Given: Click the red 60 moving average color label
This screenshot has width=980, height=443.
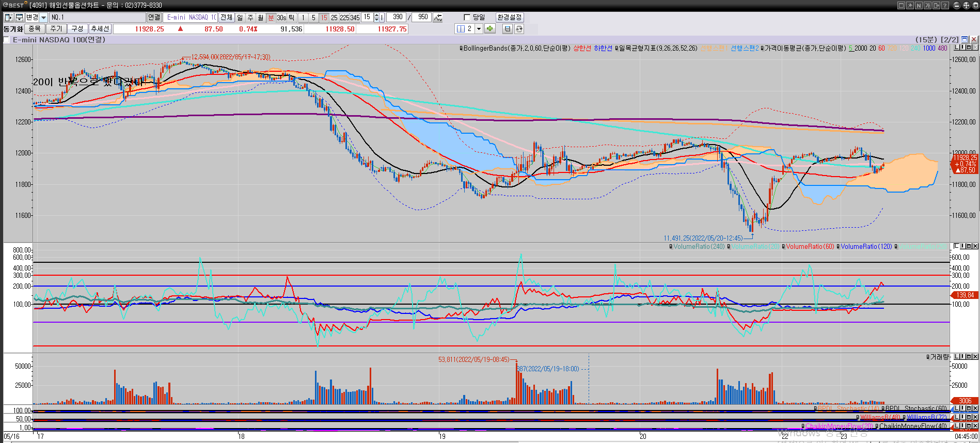Looking at the screenshot, I should click(881, 49).
